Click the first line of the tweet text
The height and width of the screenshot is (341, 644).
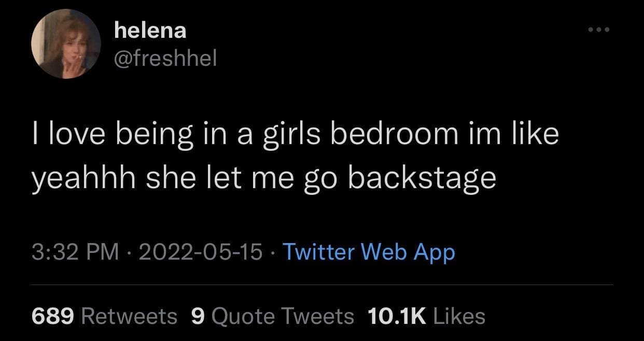coord(296,134)
